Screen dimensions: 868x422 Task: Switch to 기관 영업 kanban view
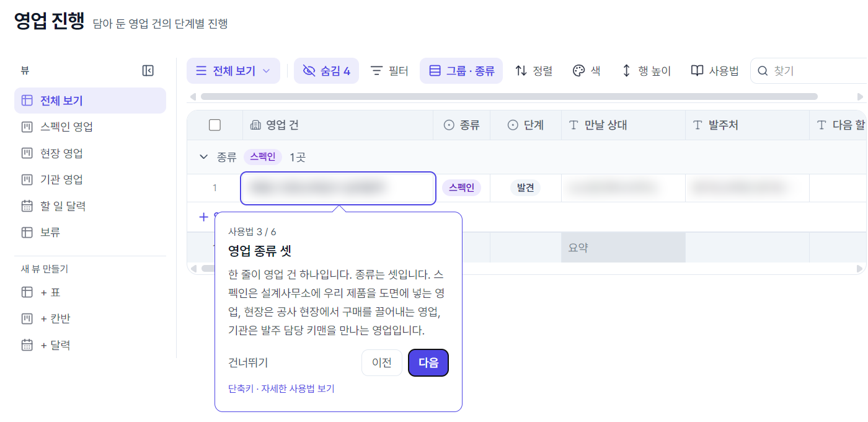click(x=90, y=179)
